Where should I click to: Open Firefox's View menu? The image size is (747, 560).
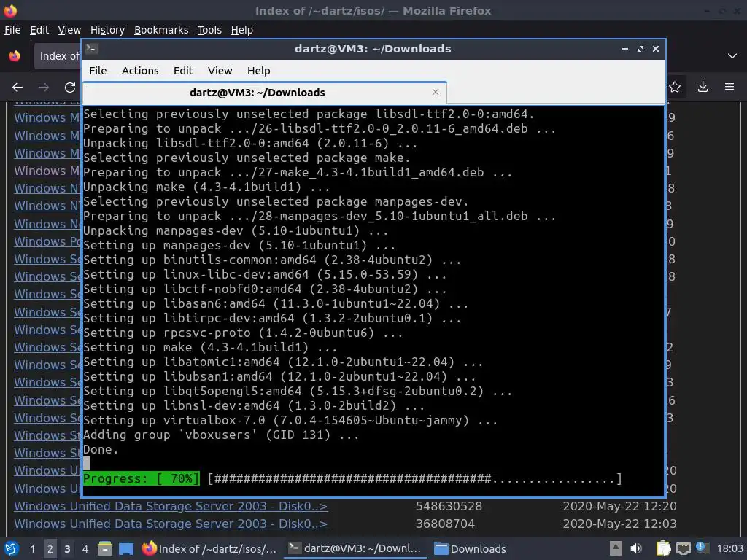point(69,30)
